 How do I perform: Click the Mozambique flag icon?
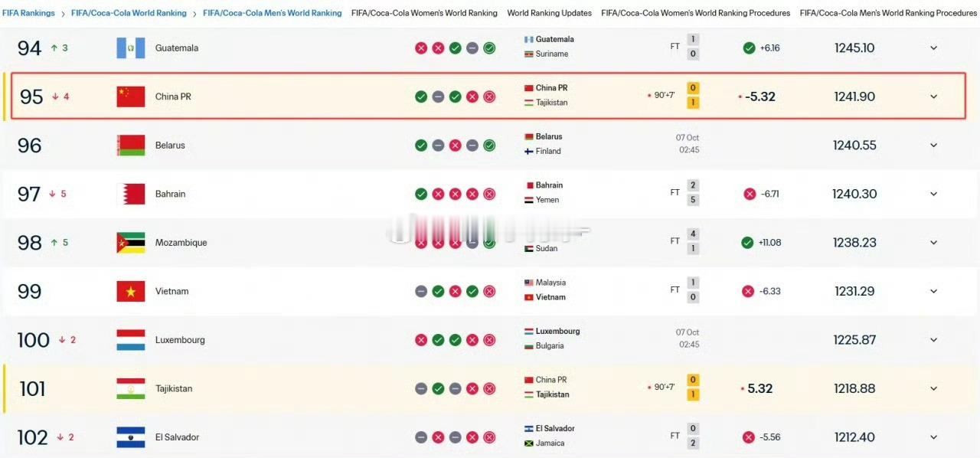[130, 243]
